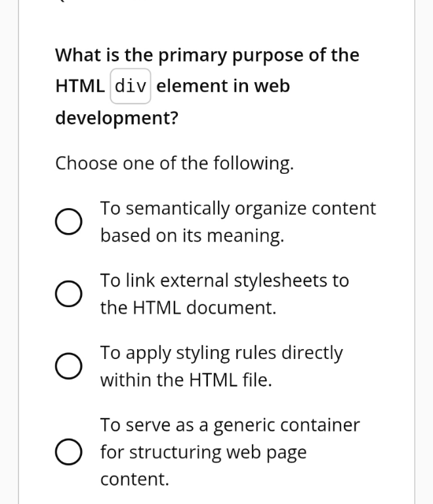This screenshot has width=433, height=504.
Task: Click the 'Choose one of the following.' instruction
Action: [175, 163]
